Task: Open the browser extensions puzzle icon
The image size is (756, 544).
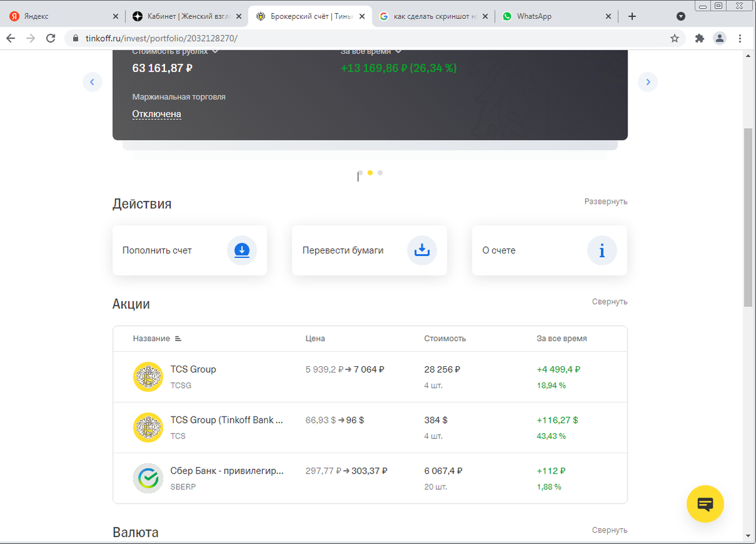Action: [699, 38]
